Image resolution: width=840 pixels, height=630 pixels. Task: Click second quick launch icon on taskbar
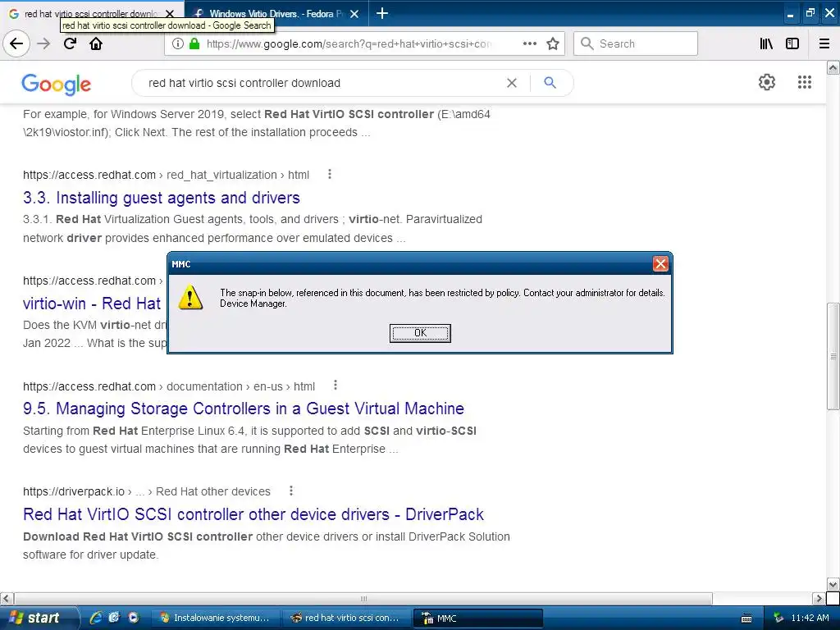tap(114, 618)
